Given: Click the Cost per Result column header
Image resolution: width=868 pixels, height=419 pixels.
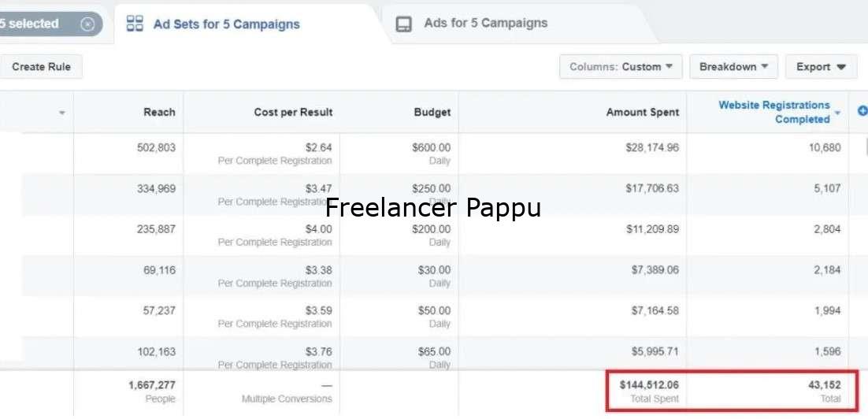Looking at the screenshot, I should tap(293, 113).
